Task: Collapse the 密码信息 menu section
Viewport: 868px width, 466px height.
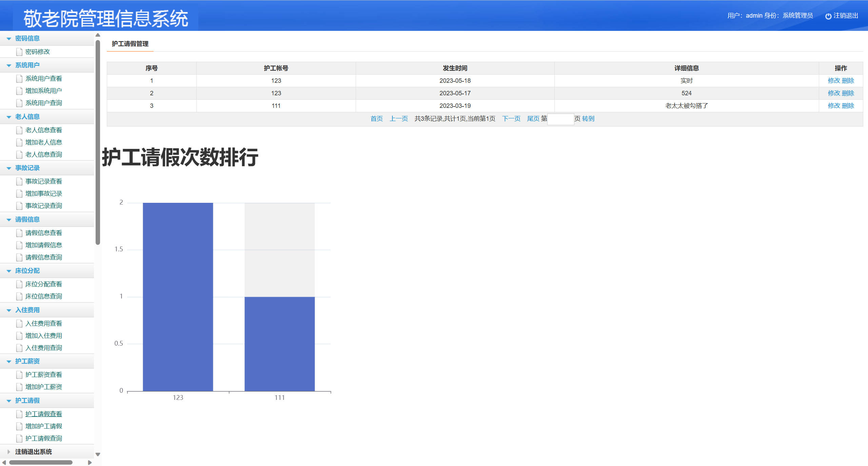Action: point(9,39)
